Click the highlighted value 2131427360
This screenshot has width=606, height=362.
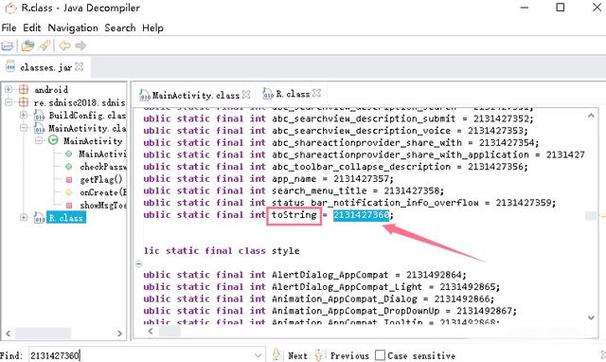[x=361, y=215]
